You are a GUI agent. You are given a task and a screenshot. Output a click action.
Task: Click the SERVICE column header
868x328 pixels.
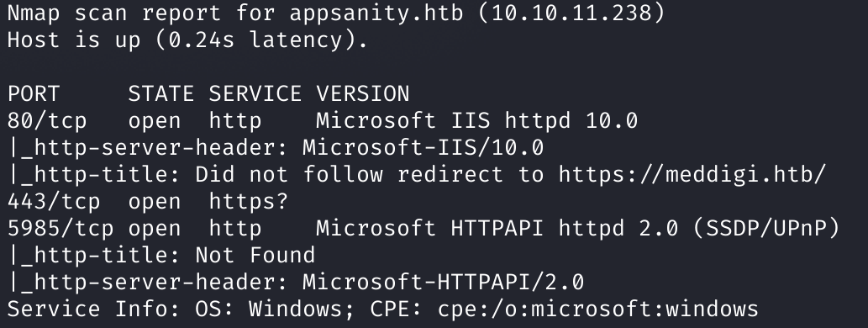tap(255, 93)
